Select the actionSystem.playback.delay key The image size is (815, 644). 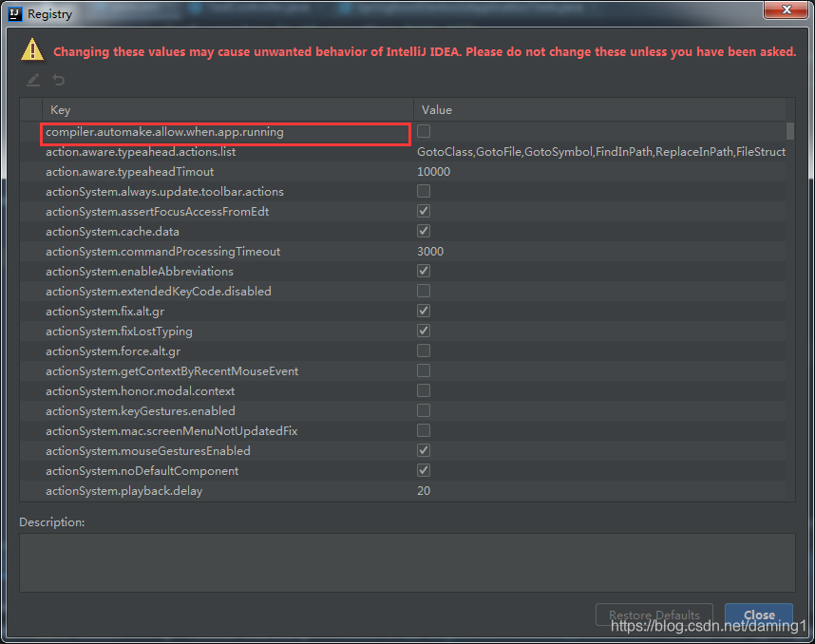123,491
